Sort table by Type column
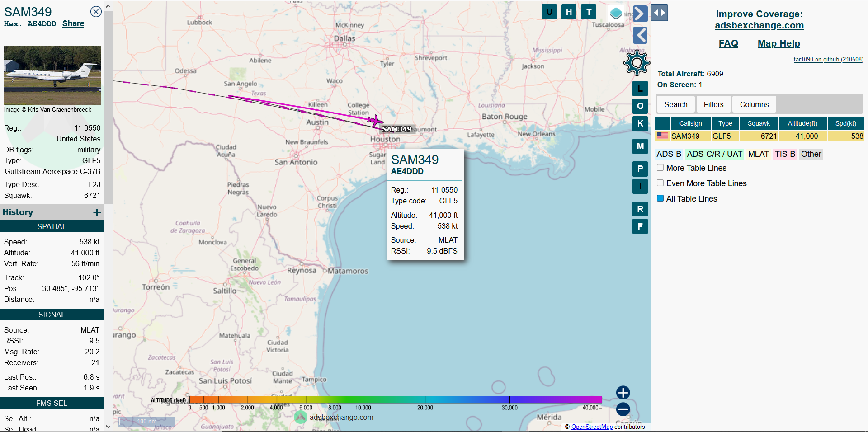The height and width of the screenshot is (432, 868). click(x=725, y=123)
